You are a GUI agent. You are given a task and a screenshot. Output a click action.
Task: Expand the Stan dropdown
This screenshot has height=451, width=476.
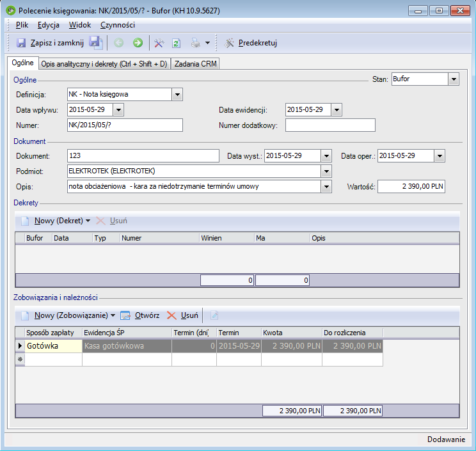coord(454,79)
